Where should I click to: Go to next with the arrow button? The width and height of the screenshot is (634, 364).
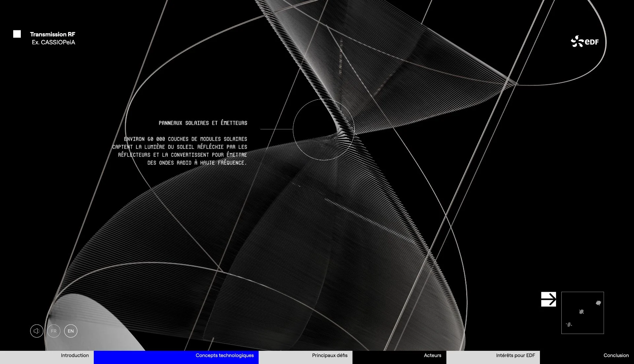point(548,299)
